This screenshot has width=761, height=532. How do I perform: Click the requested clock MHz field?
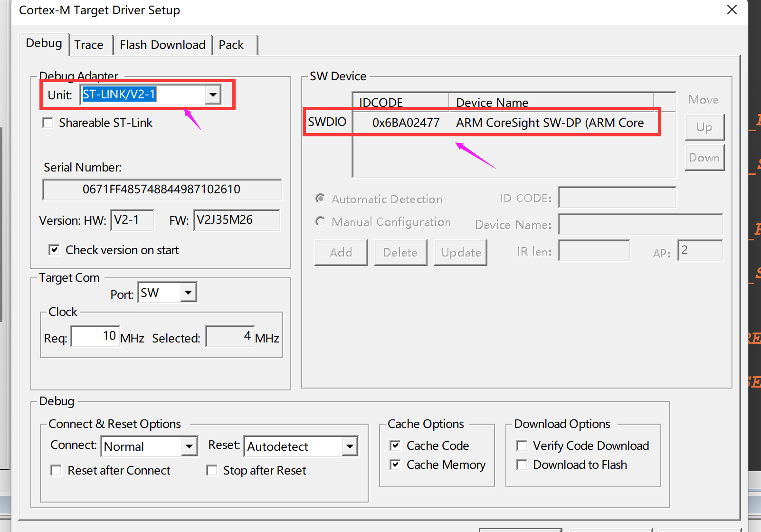coord(95,336)
